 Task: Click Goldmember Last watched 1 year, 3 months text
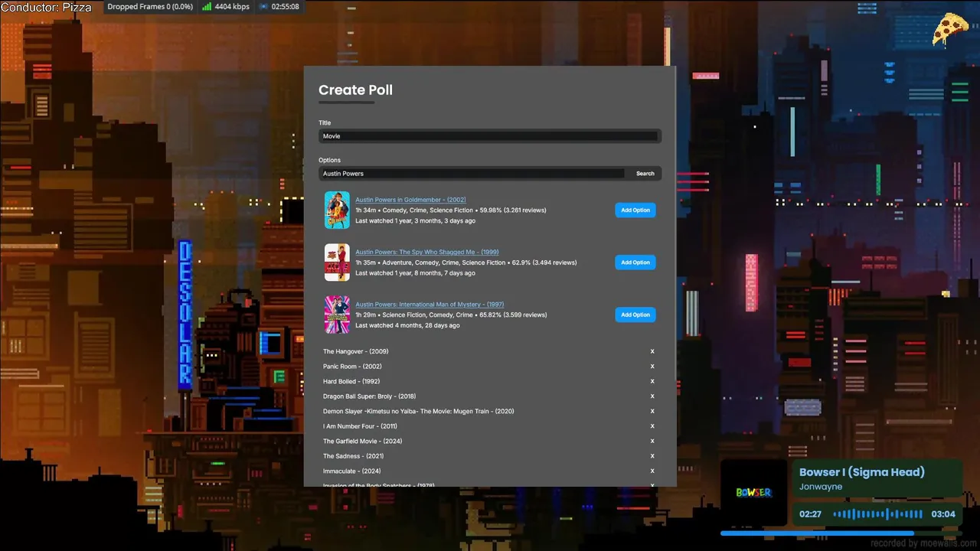click(415, 221)
